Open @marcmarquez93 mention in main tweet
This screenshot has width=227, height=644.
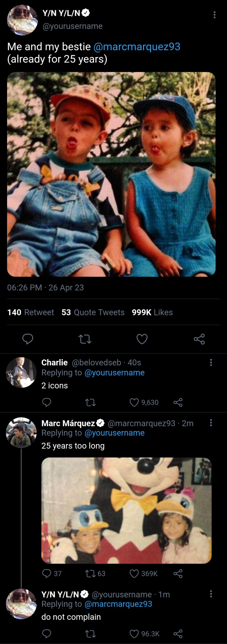[137, 47]
